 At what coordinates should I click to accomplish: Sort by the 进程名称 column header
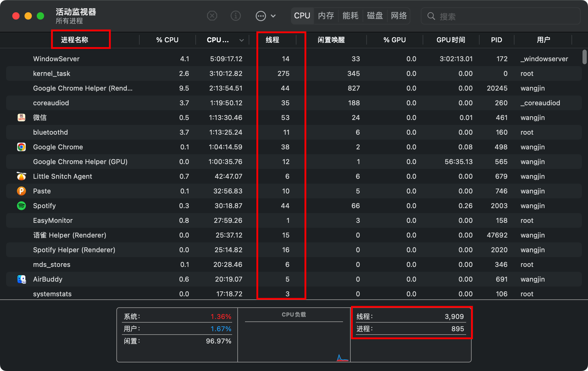[74, 40]
